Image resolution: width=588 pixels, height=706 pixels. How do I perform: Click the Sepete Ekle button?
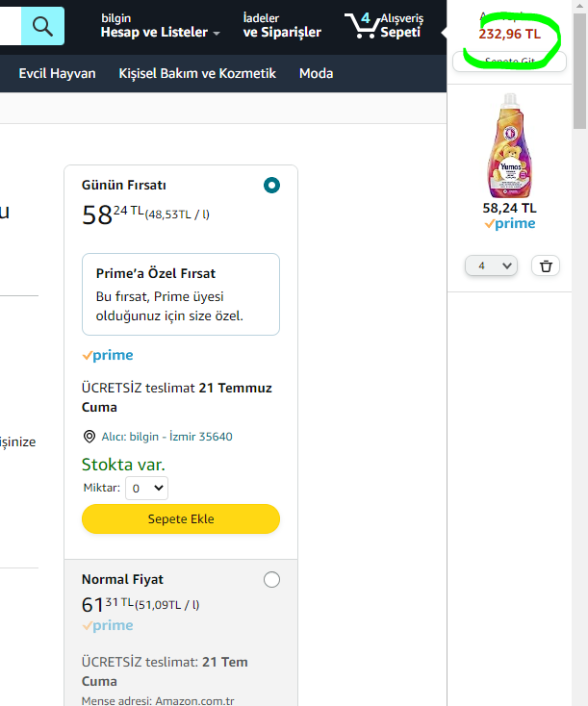[x=181, y=518]
